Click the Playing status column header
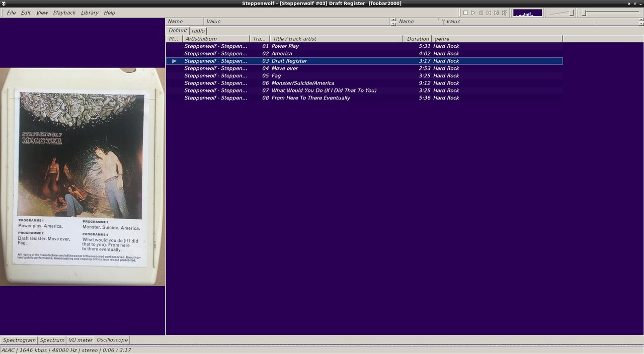Viewport: 644px width, 354px height. [x=174, y=39]
